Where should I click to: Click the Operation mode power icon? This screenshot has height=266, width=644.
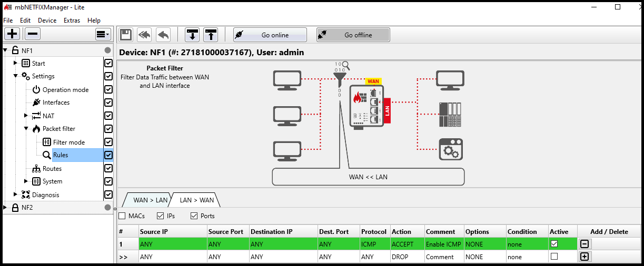[36, 90]
